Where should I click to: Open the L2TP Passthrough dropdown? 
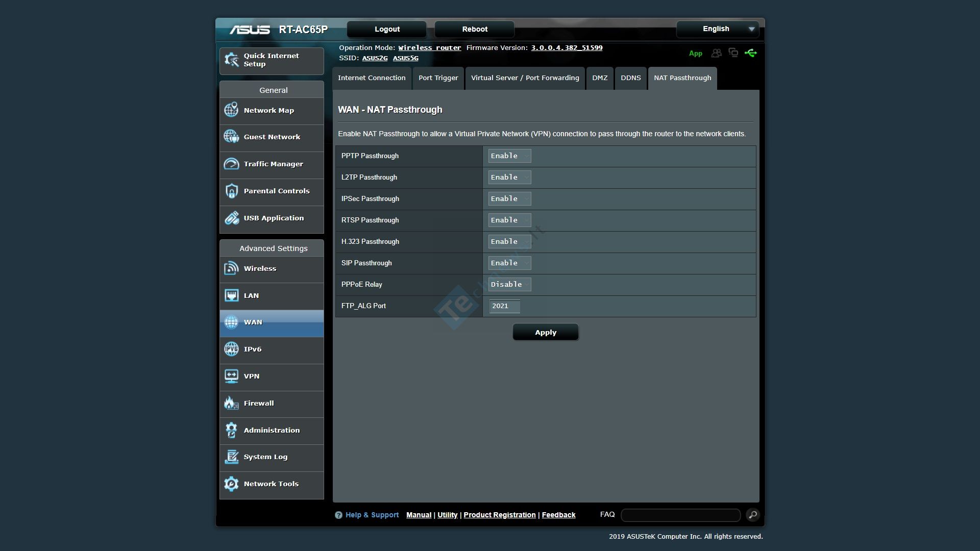[509, 178]
